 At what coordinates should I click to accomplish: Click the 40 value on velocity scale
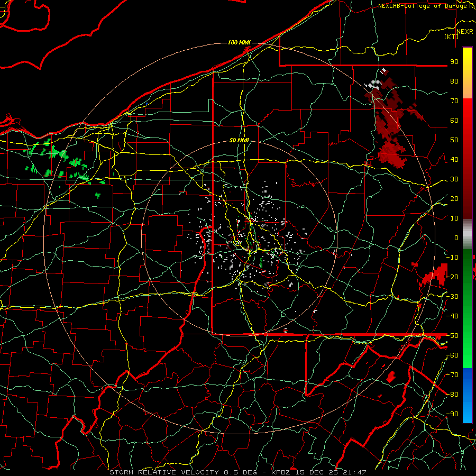coord(454,159)
